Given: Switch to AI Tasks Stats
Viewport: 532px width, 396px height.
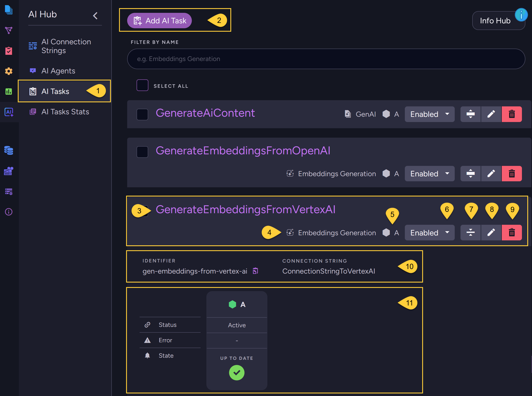Looking at the screenshot, I should coord(65,112).
